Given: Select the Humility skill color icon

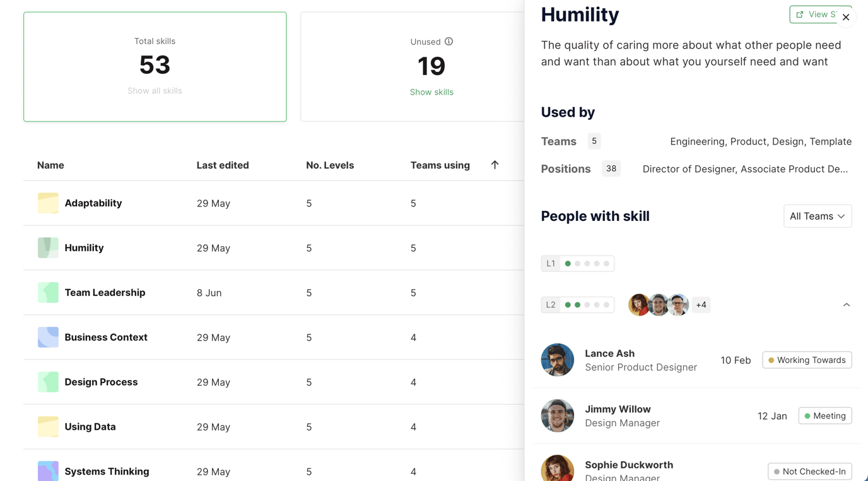Looking at the screenshot, I should click(x=48, y=247).
